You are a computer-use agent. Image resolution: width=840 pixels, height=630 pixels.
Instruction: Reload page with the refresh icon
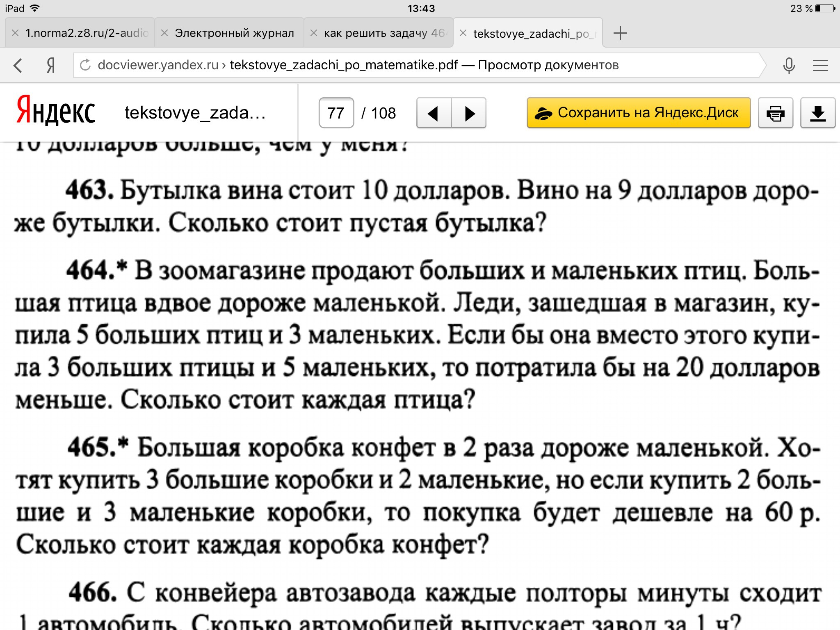(x=85, y=65)
